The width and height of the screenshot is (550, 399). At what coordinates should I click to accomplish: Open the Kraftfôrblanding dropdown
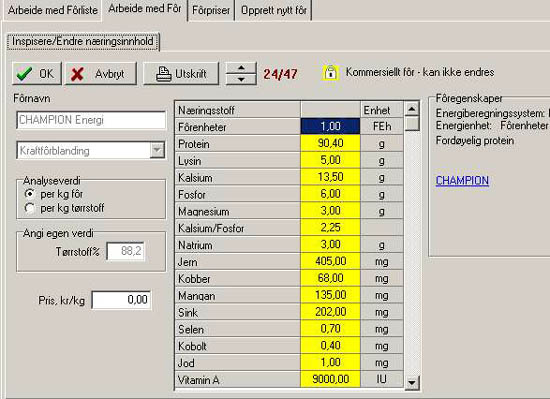tap(157, 150)
